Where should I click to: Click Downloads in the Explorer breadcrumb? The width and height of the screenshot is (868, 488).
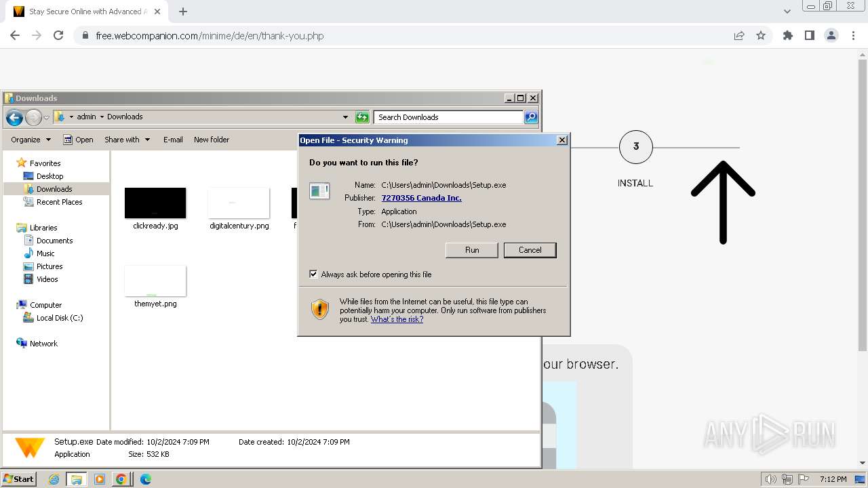click(x=125, y=117)
